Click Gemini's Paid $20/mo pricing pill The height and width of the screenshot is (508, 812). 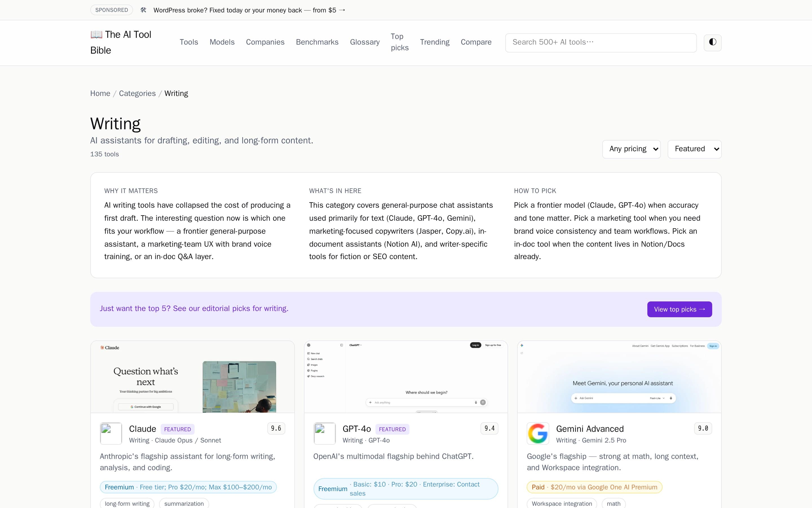[595, 487]
